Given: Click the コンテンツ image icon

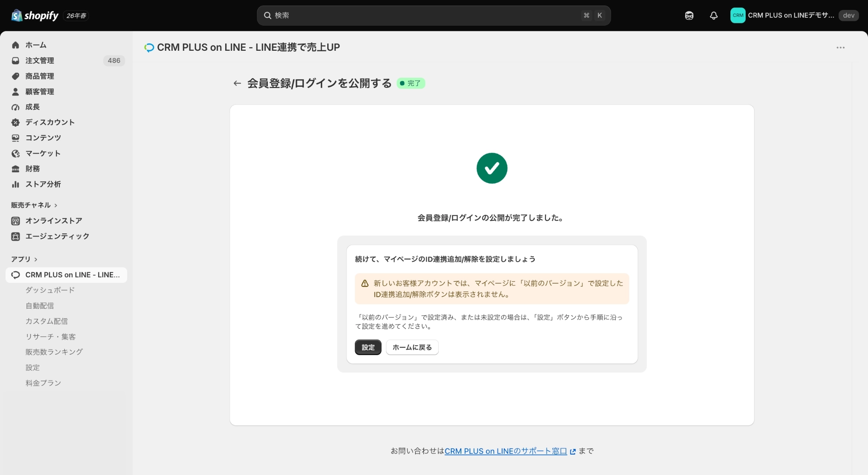Looking at the screenshot, I should [x=16, y=138].
